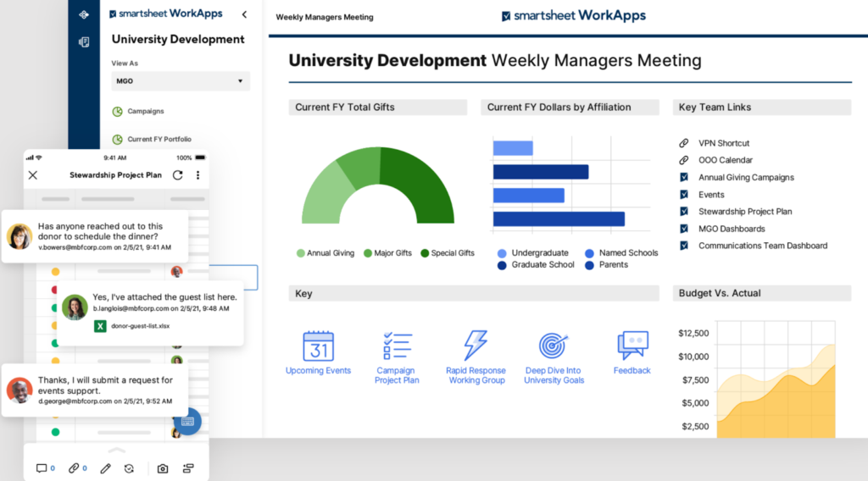
Task: Click the smartsheet WorkApps logo in sidebar
Action: coord(166,14)
